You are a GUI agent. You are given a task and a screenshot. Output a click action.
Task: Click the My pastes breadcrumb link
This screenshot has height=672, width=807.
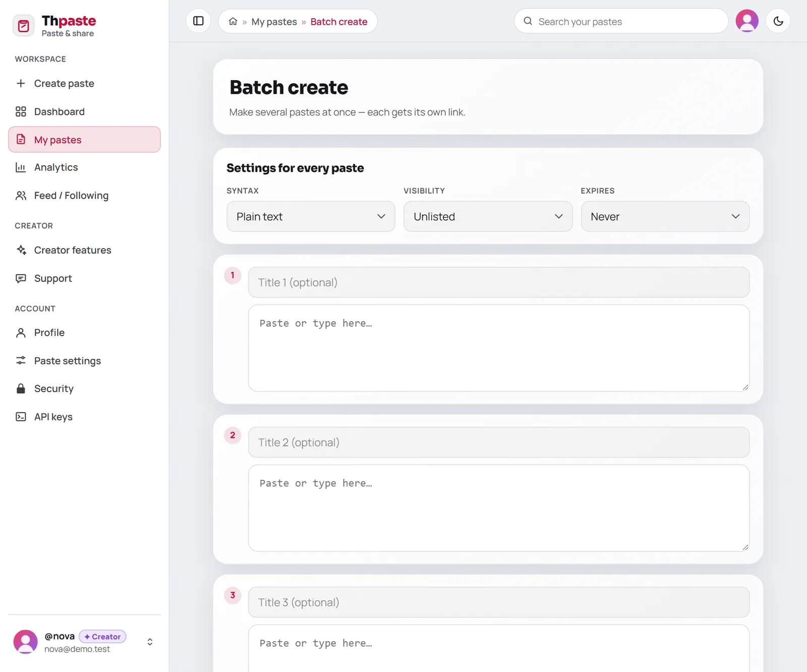(274, 22)
